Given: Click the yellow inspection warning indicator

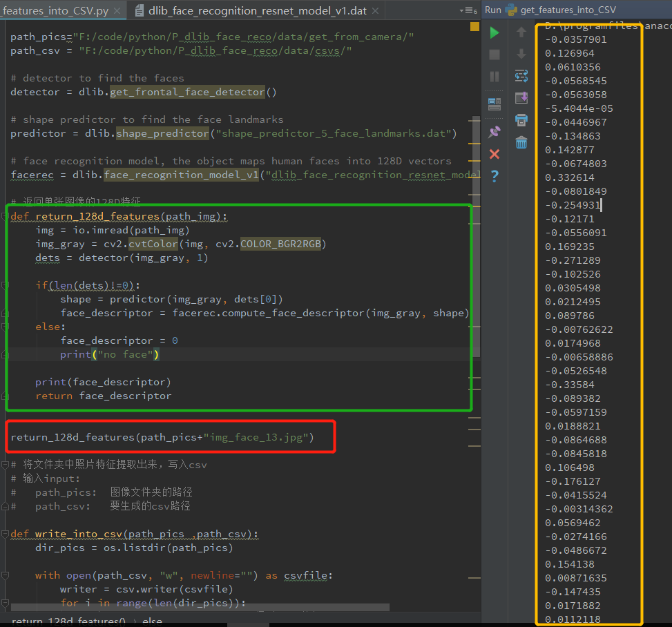Looking at the screenshot, I should click(x=474, y=27).
